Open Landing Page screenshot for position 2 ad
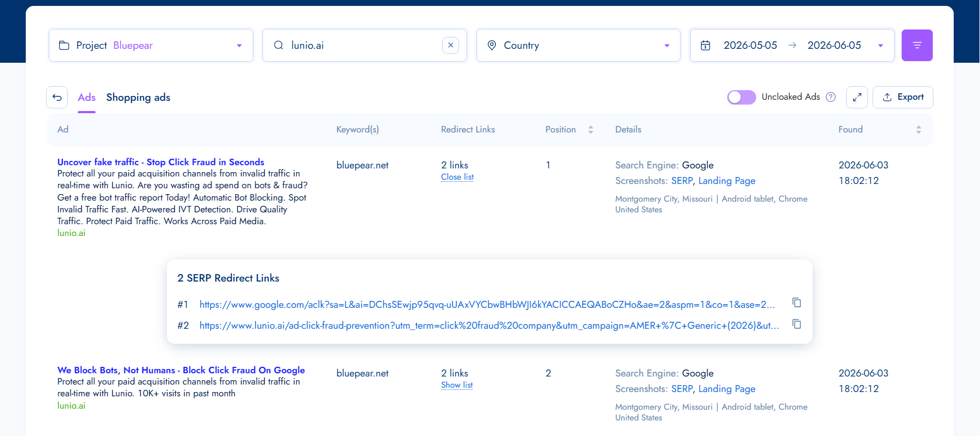This screenshot has height=436, width=980. click(x=727, y=389)
